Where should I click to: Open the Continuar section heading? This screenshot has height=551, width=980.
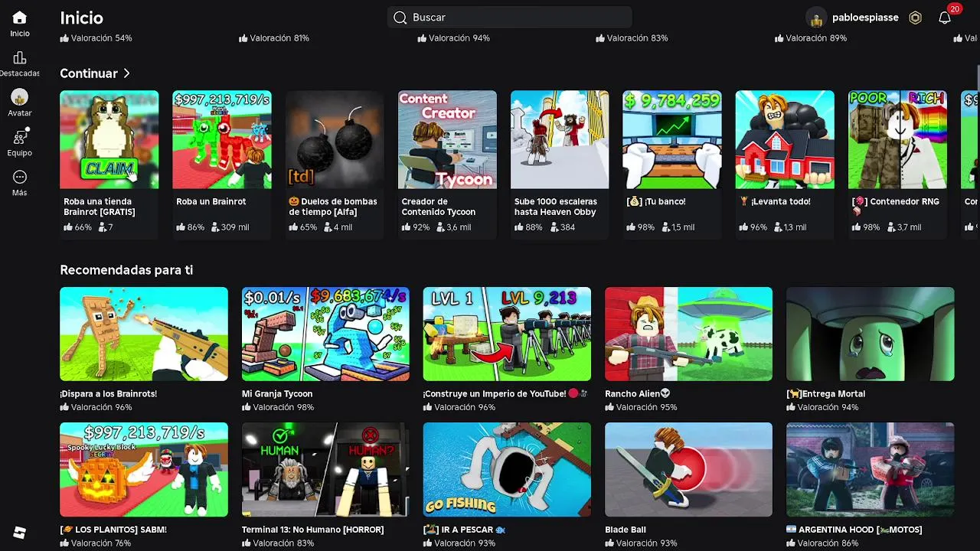click(x=89, y=73)
